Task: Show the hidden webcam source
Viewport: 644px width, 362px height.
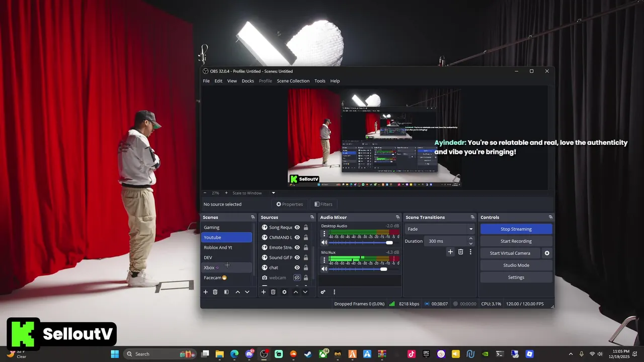Action: coord(297,278)
